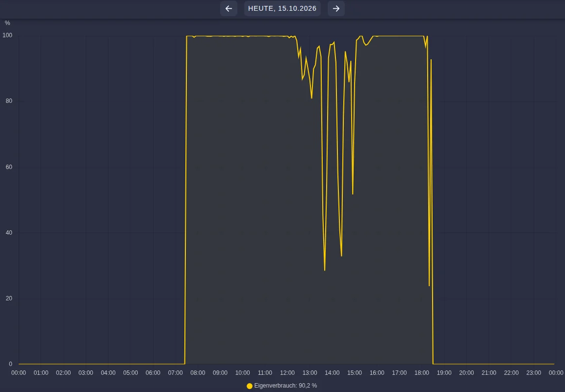This screenshot has width=565, height=392.
Task: Click the 19:00 time axis label
Action: 444,372
